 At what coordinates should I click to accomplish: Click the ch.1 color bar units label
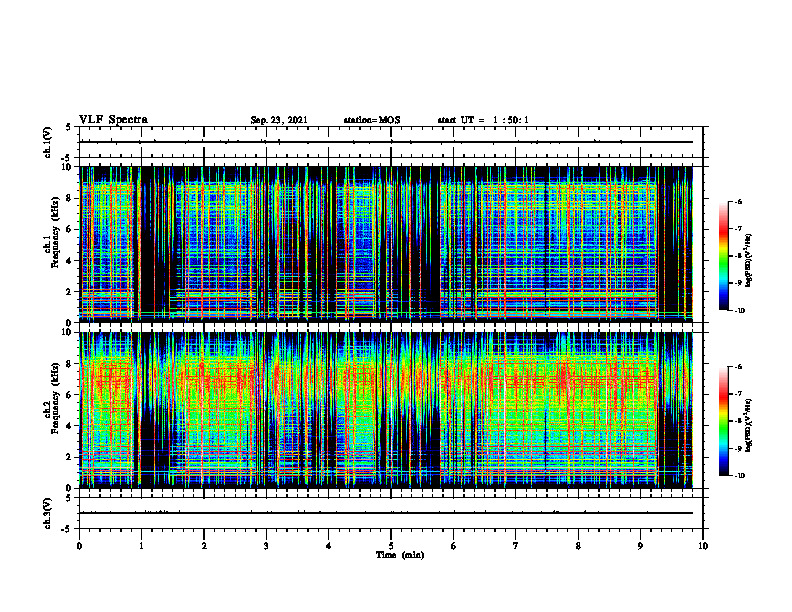pyautogui.click(x=749, y=260)
